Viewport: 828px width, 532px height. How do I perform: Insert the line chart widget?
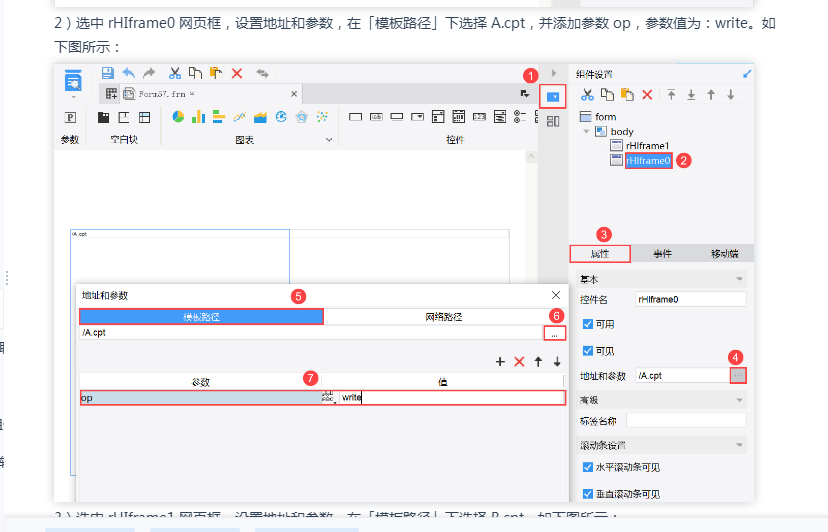[240, 117]
